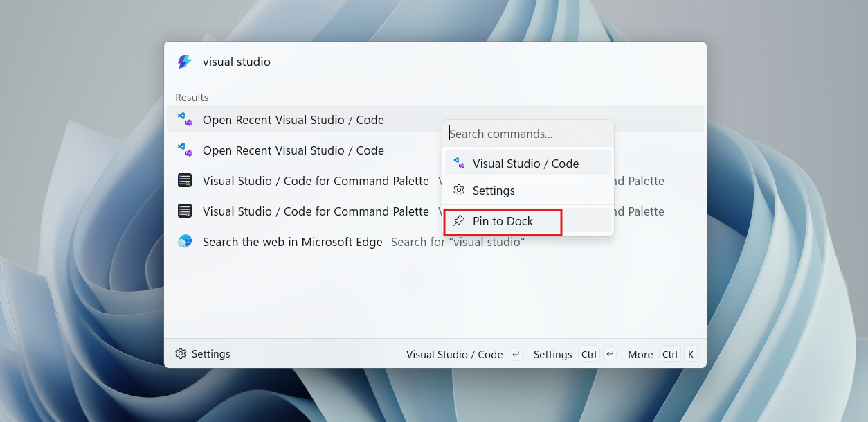The width and height of the screenshot is (868, 422).
Task: Click the Visual Studio Code icon beside first result
Action: click(x=185, y=119)
